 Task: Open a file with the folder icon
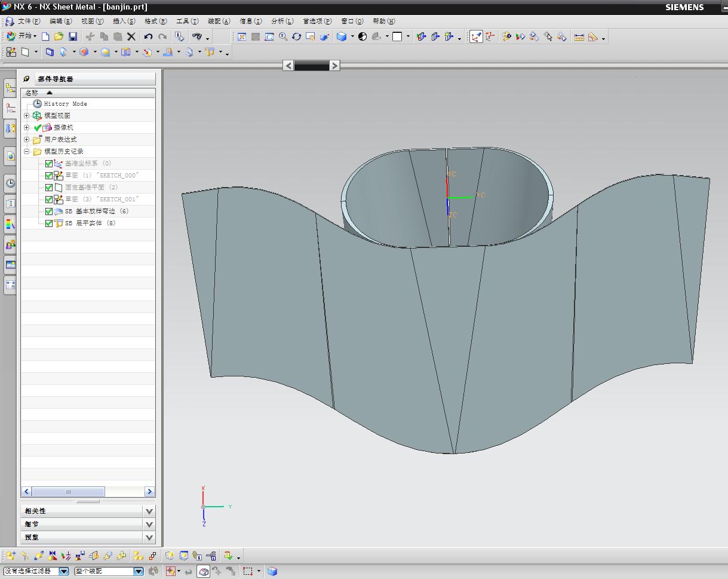[x=59, y=36]
